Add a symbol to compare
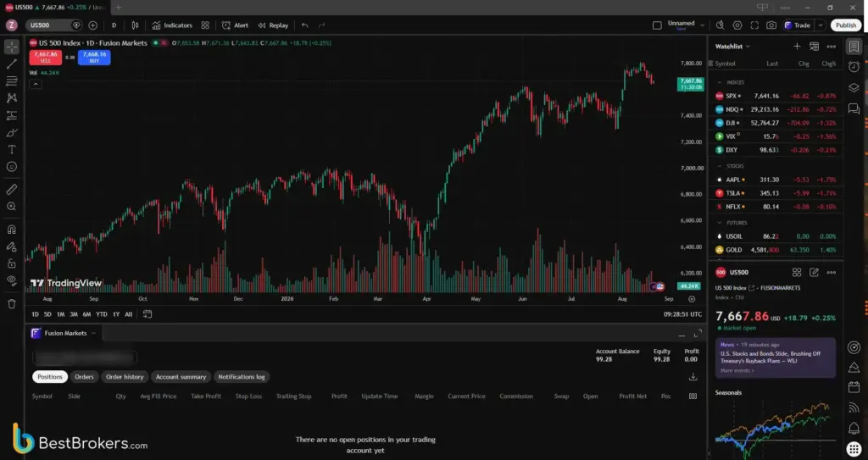The height and width of the screenshot is (460, 868). [x=93, y=25]
